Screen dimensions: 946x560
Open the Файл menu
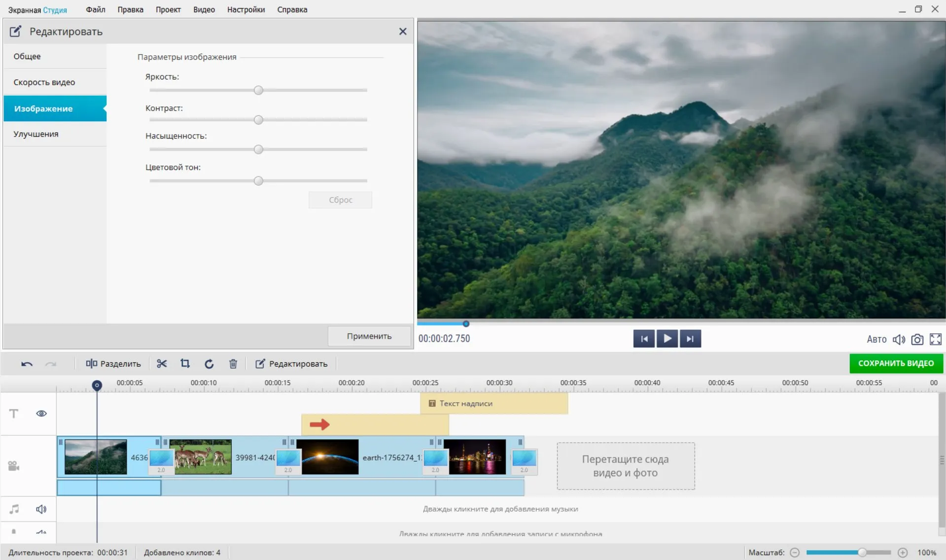(x=95, y=9)
